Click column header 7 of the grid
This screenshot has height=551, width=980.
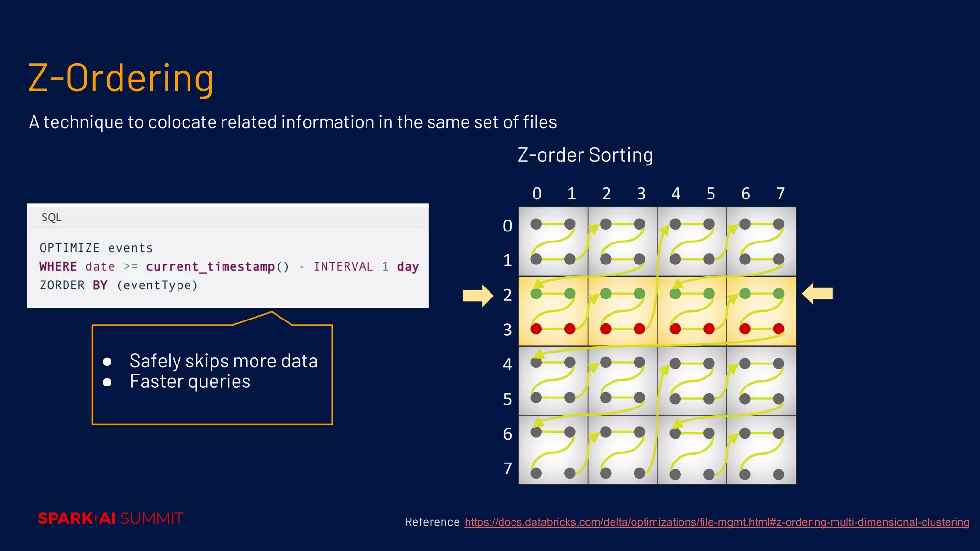(780, 194)
